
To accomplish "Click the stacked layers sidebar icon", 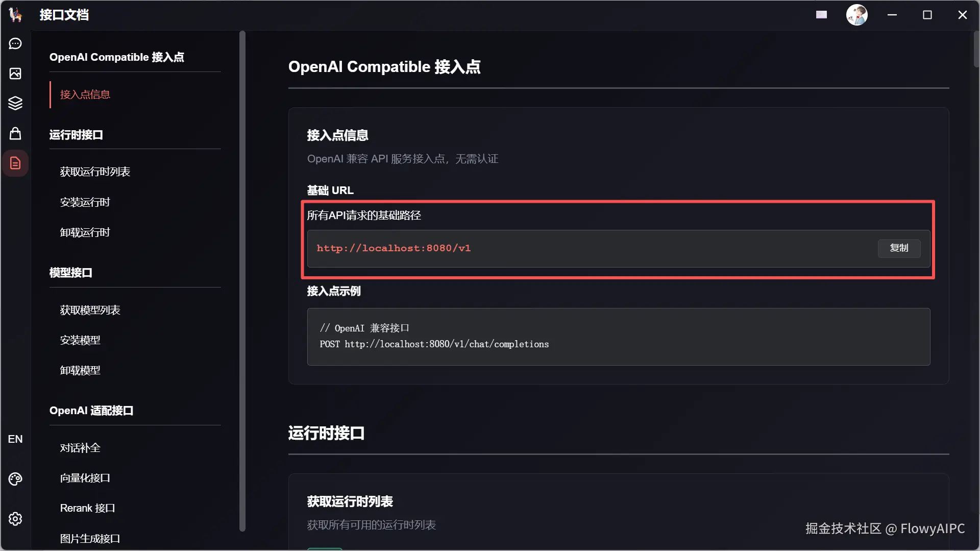I will (x=15, y=103).
